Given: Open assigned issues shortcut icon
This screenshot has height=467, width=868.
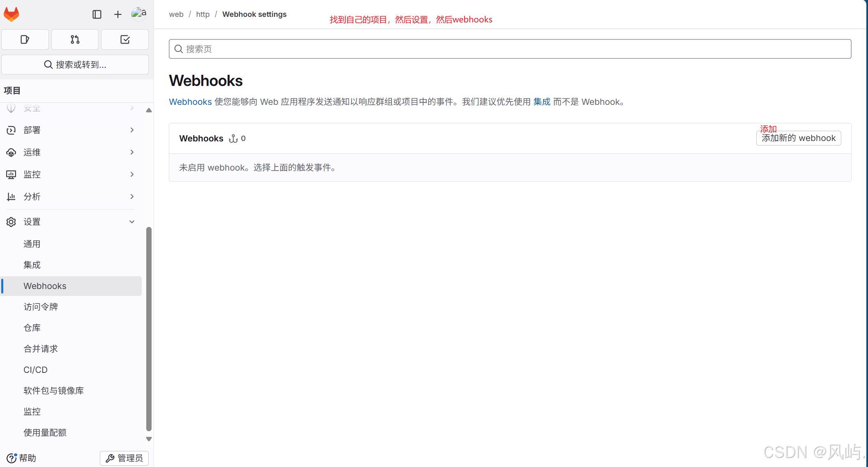Looking at the screenshot, I should point(25,39).
